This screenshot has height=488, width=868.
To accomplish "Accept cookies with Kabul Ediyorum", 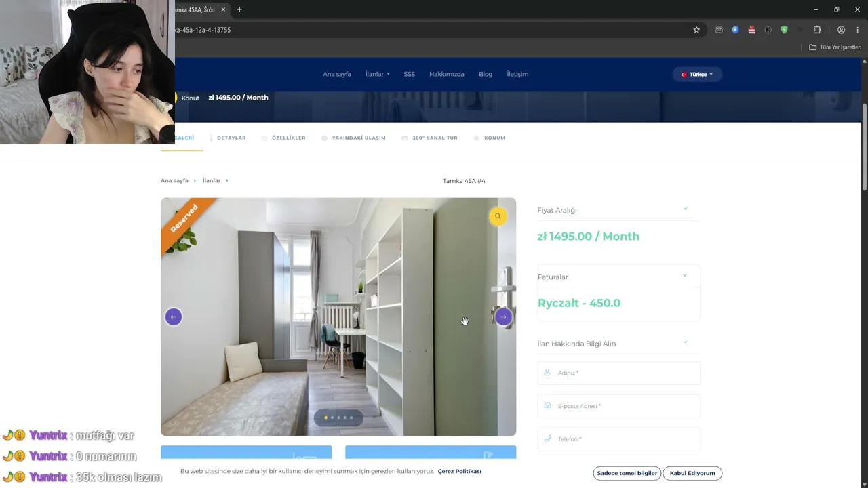I will pyautogui.click(x=692, y=473).
